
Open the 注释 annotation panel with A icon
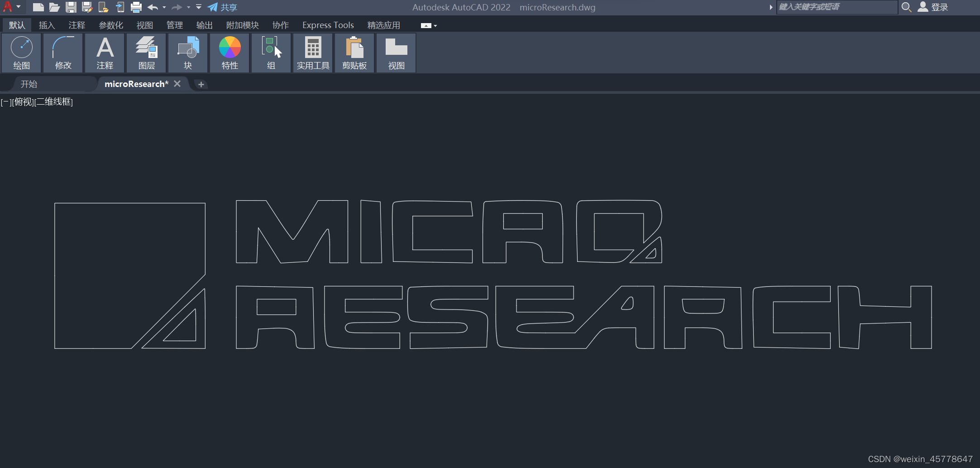(105, 53)
